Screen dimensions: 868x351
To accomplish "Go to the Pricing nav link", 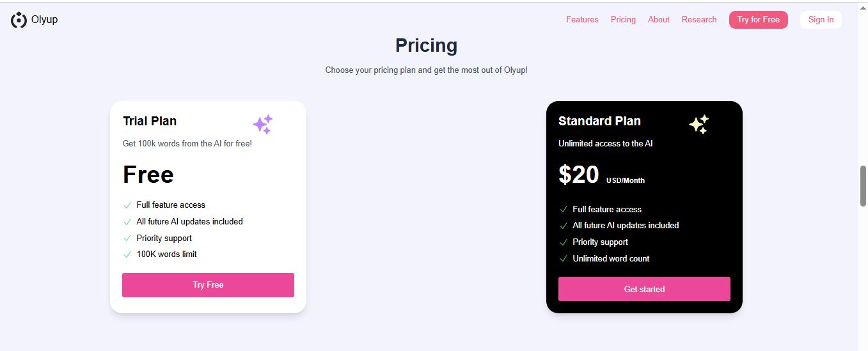I will (x=623, y=20).
